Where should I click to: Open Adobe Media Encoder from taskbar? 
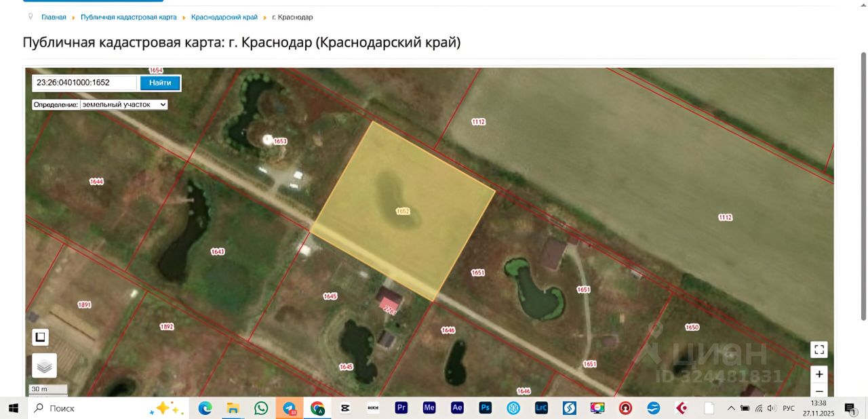click(429, 408)
